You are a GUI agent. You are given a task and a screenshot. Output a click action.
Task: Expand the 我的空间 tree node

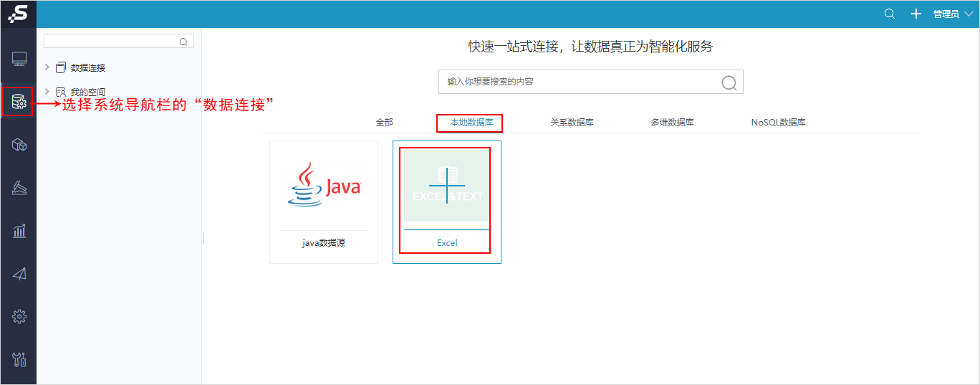click(x=47, y=91)
